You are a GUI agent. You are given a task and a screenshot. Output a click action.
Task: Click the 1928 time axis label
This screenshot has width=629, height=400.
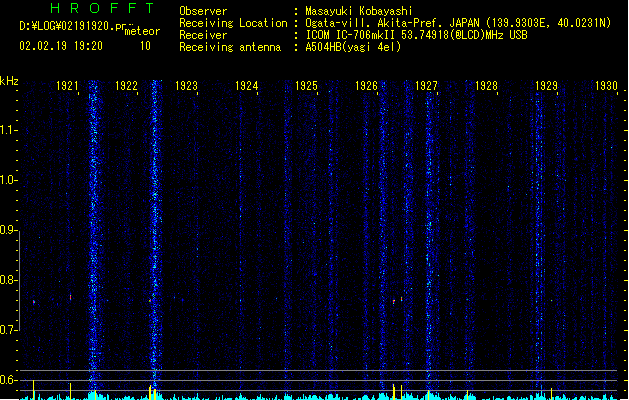[x=486, y=86]
